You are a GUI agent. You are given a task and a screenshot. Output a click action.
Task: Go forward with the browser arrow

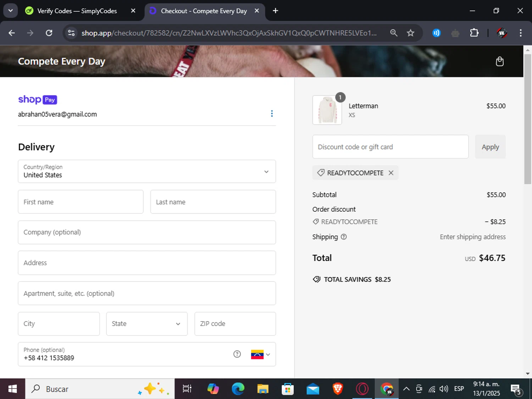click(30, 33)
